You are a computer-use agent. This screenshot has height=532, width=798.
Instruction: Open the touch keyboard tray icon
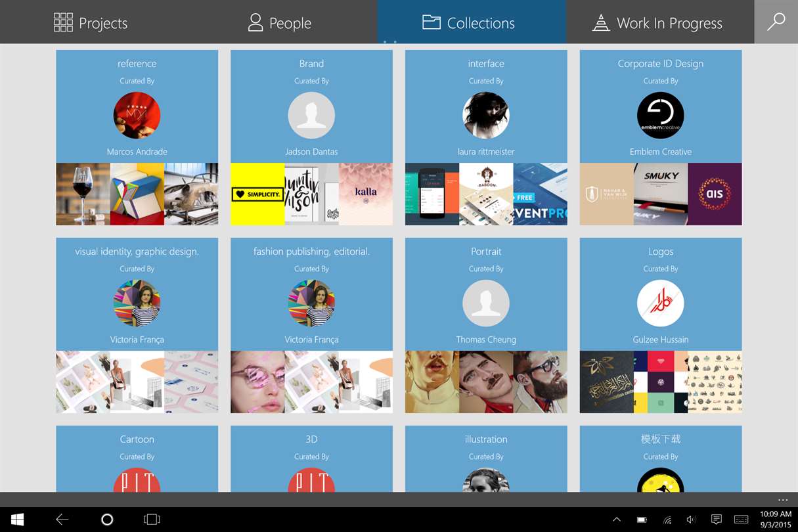(741, 520)
